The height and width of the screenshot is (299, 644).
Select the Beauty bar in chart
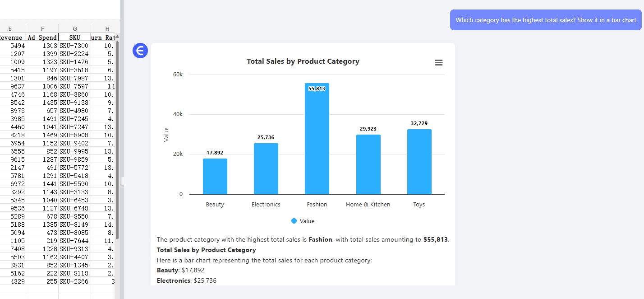215,176
